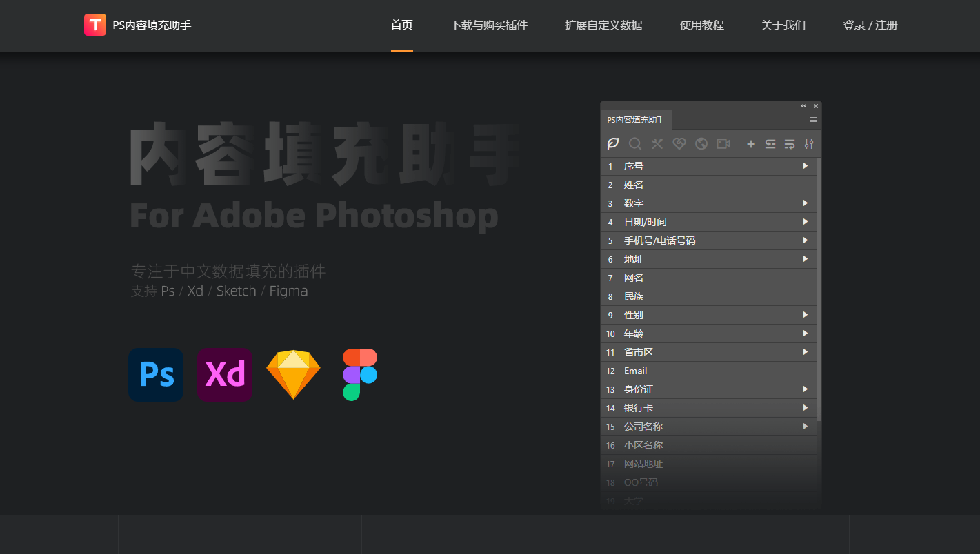Viewport: 980px width, 554px height.
Task: Open the panel's hamburger flyout menu
Action: [x=814, y=120]
